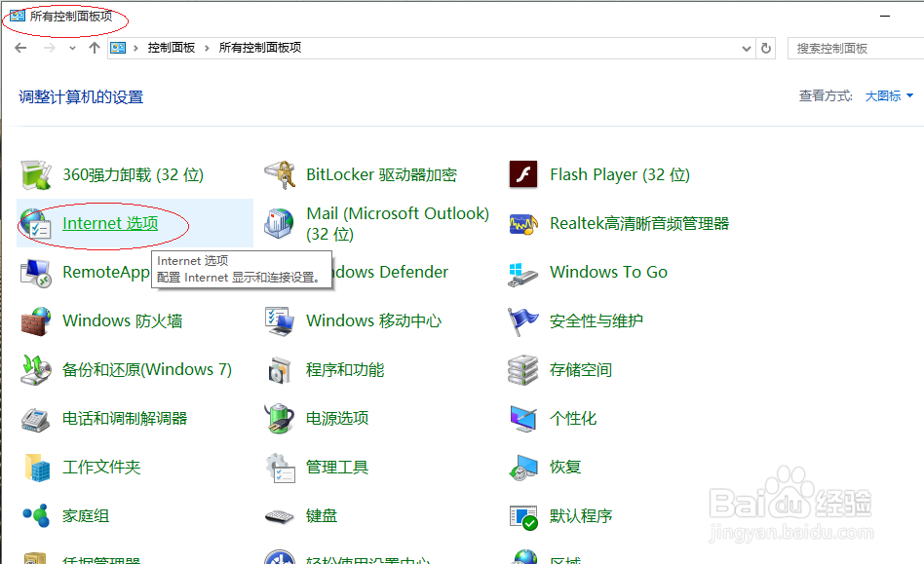Open the Internet 选项 globe icon

click(36, 224)
